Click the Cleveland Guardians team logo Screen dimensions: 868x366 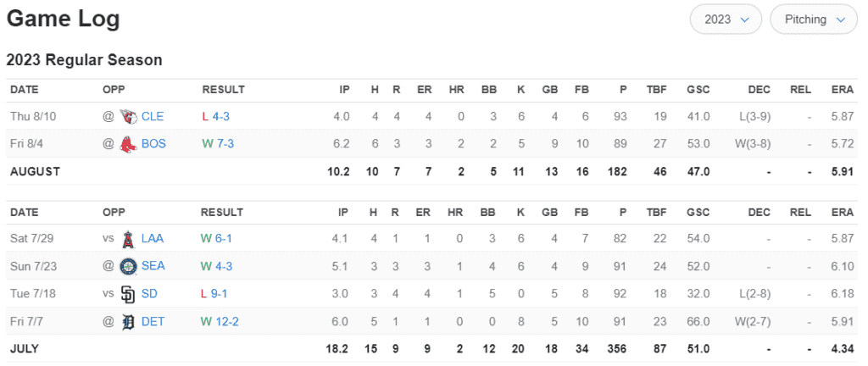pos(127,117)
